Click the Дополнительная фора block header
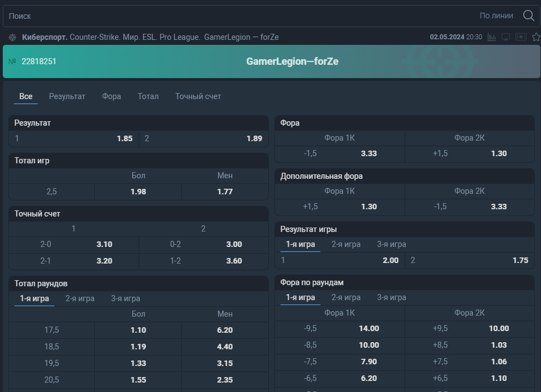Screen dimensions: 541x392 [405, 176]
